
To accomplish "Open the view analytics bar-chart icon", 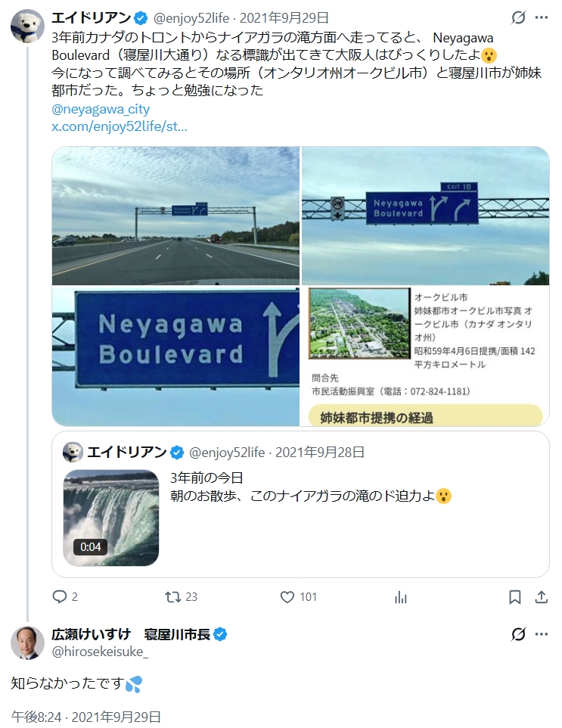I will pyautogui.click(x=401, y=597).
